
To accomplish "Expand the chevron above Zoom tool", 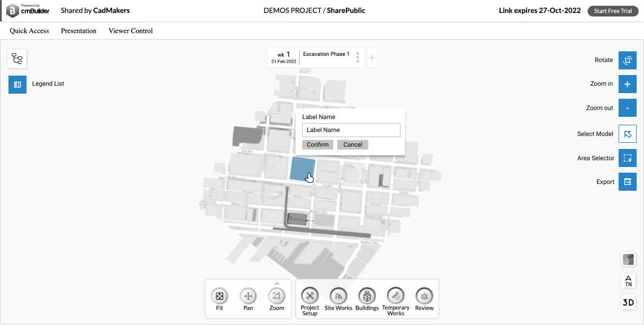I will [x=277, y=283].
